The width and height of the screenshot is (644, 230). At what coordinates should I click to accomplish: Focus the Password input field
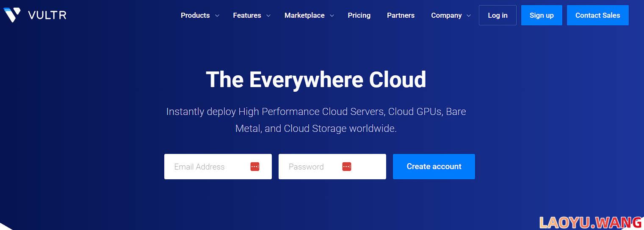pyautogui.click(x=332, y=167)
